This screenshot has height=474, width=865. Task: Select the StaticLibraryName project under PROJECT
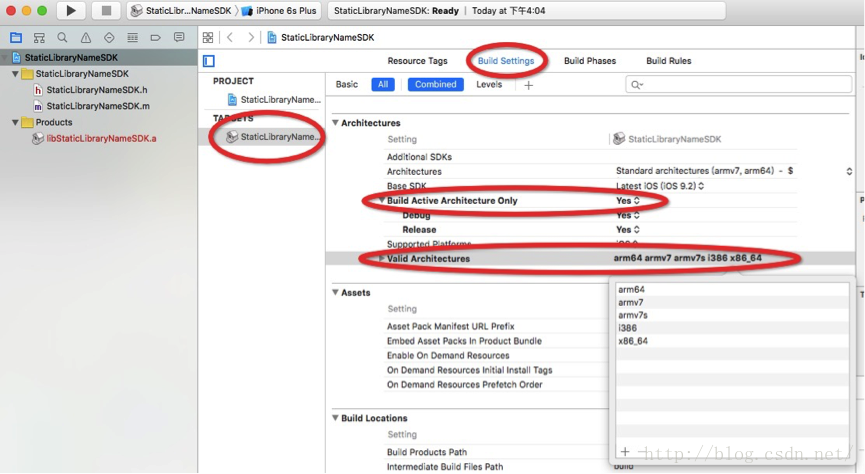tap(275, 100)
